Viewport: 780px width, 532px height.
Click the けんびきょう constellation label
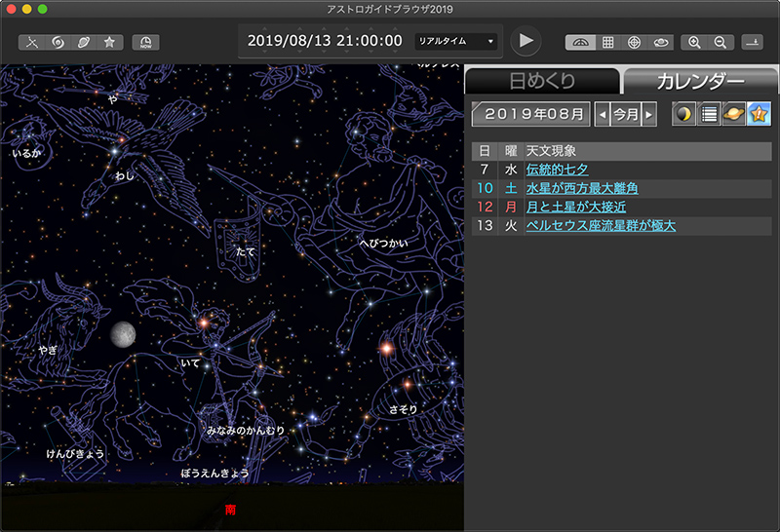tap(75, 454)
